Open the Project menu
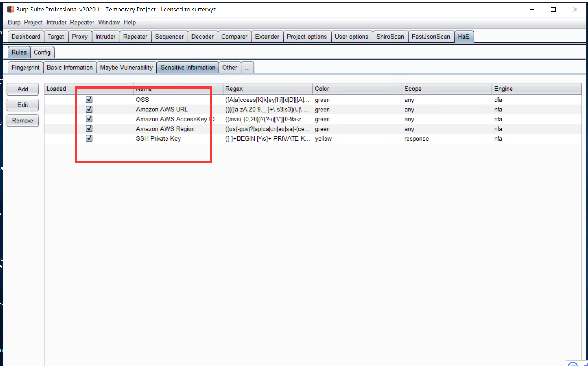This screenshot has width=588, height=366. click(x=33, y=23)
